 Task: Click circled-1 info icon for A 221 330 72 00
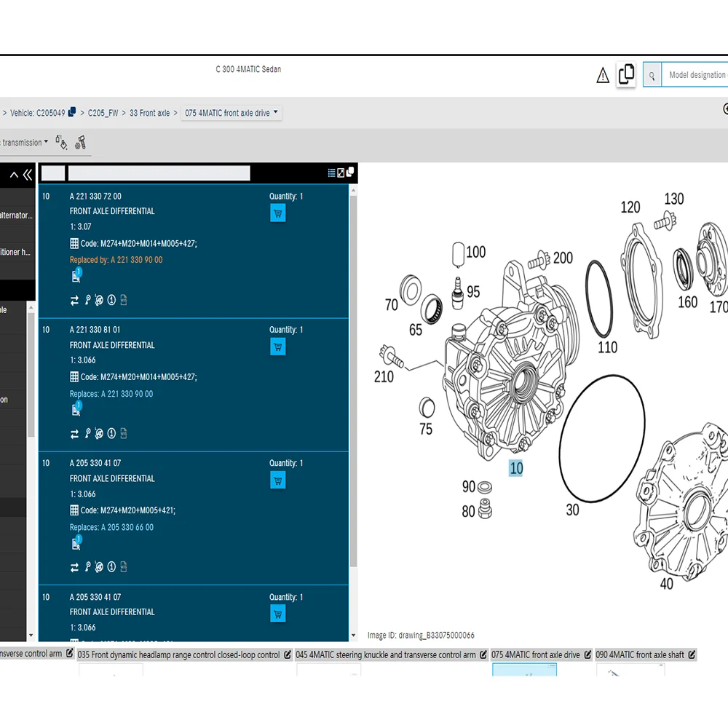(111, 301)
